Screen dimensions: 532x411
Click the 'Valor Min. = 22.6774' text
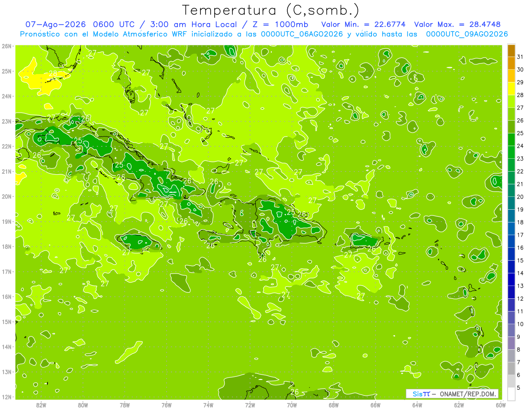point(364,24)
